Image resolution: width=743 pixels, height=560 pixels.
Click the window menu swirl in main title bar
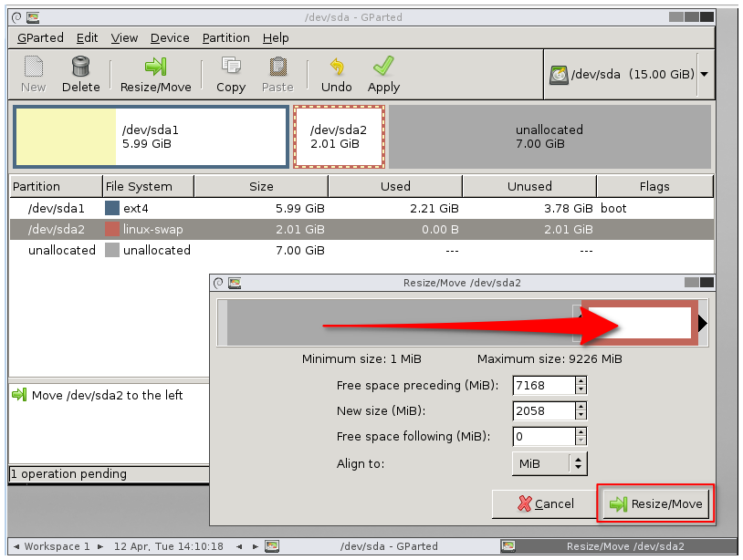point(16,18)
